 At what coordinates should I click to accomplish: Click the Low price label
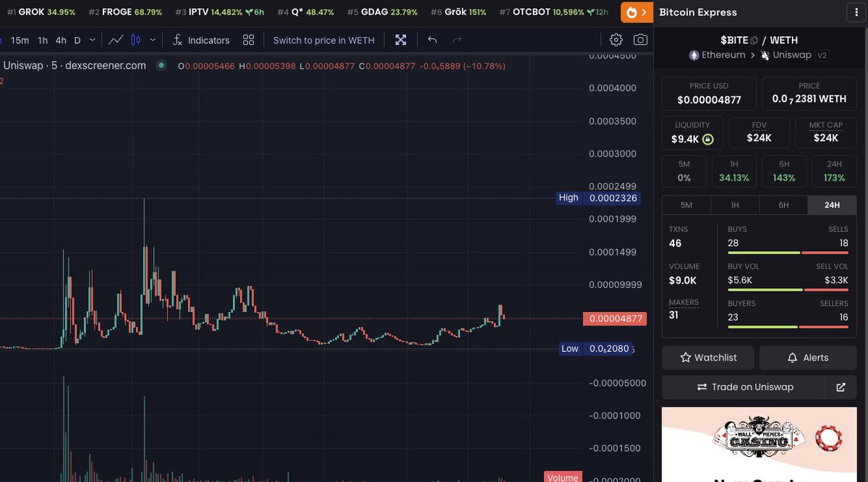pyautogui.click(x=595, y=349)
